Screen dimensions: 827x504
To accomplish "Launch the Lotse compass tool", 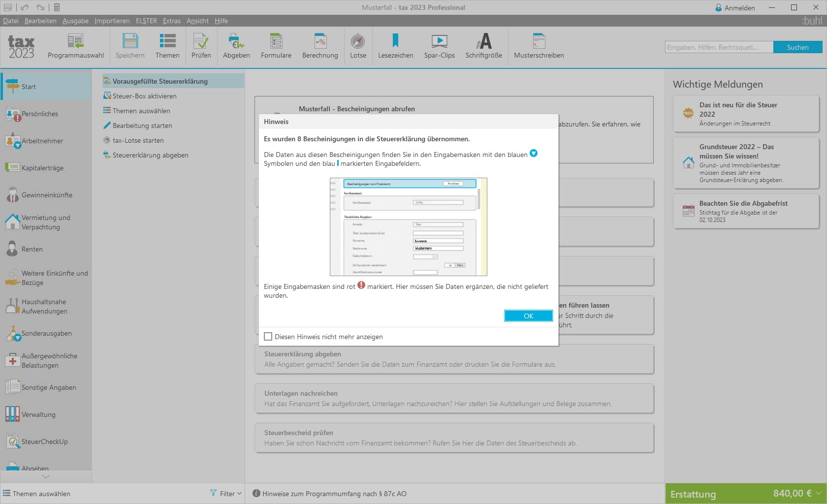I will 358,46.
